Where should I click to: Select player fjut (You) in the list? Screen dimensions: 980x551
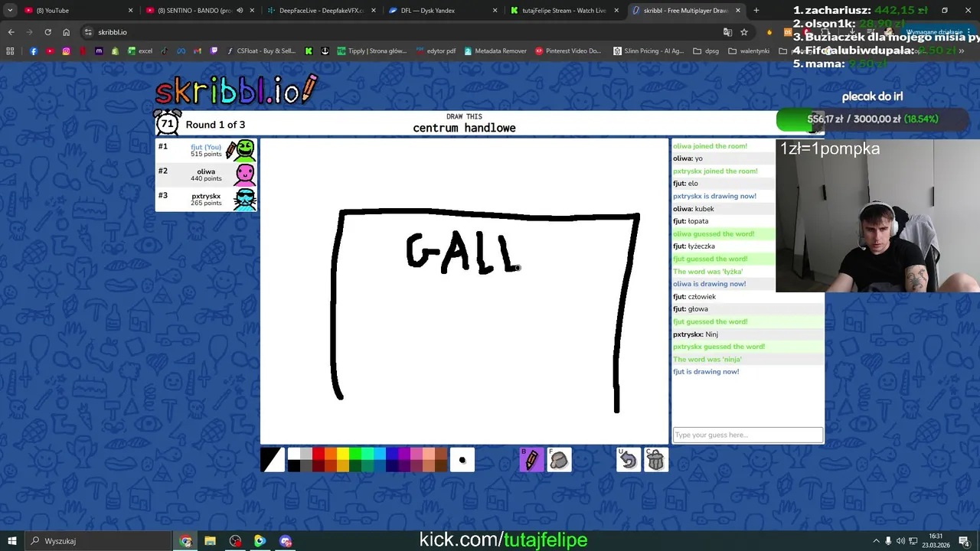tap(206, 150)
